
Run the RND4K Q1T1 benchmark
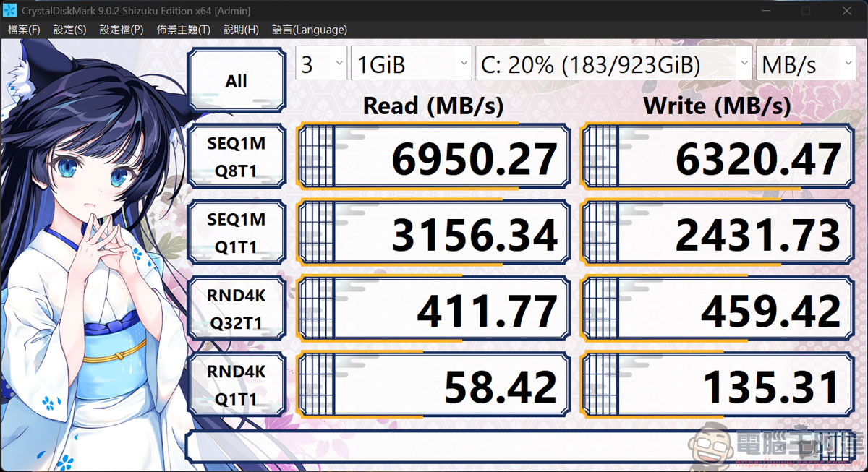pos(237,385)
